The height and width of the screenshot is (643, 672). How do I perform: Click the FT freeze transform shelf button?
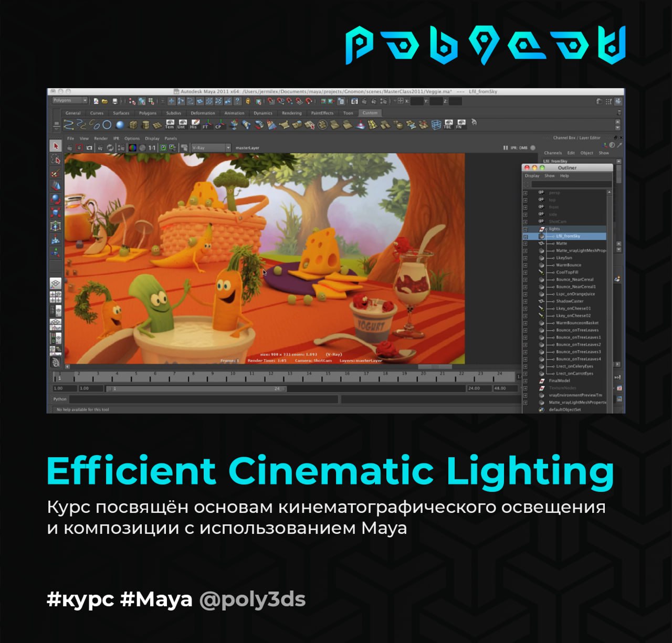point(206,124)
